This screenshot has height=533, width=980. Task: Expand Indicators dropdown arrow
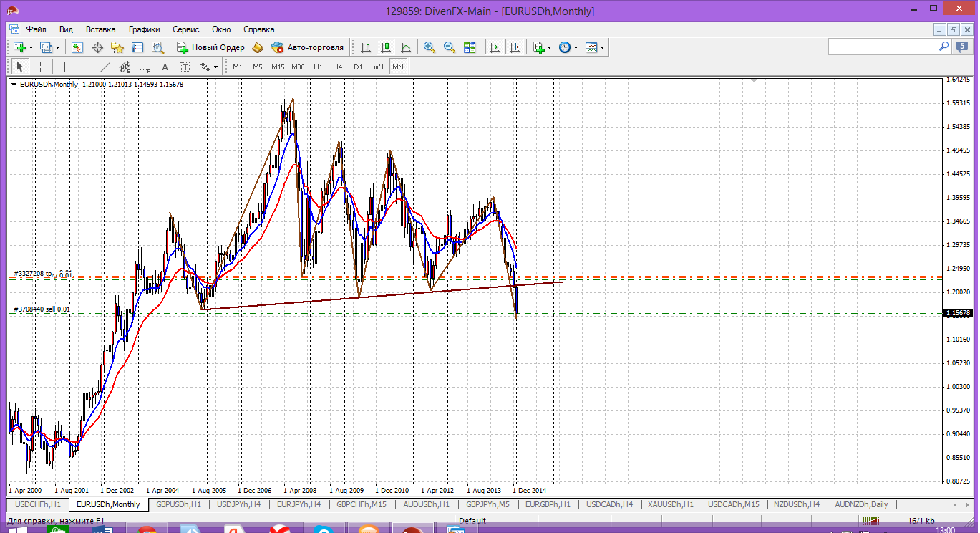pyautogui.click(x=550, y=48)
